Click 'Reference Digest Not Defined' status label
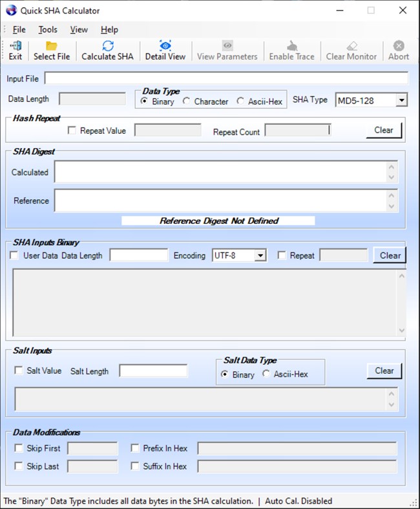 coord(218,221)
